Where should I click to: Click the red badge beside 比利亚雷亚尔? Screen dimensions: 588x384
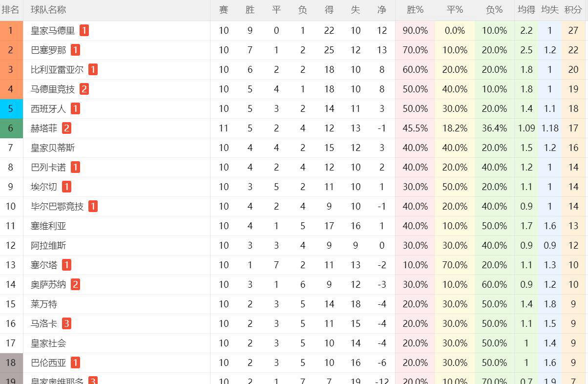click(x=93, y=70)
